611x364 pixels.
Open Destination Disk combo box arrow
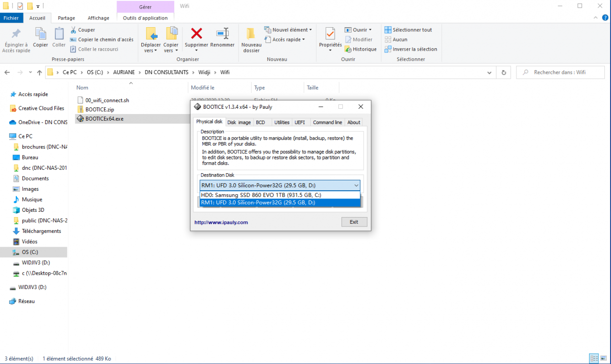click(356, 185)
